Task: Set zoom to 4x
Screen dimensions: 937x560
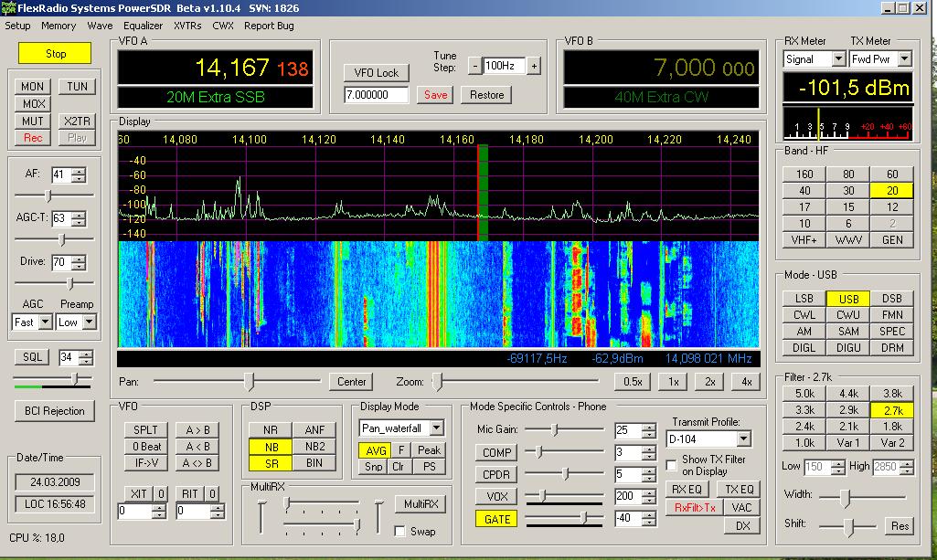Action: pyautogui.click(x=747, y=382)
